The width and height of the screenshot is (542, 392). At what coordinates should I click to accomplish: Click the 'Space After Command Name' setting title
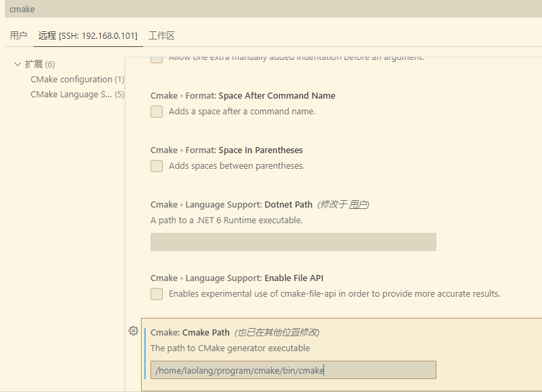(277, 96)
